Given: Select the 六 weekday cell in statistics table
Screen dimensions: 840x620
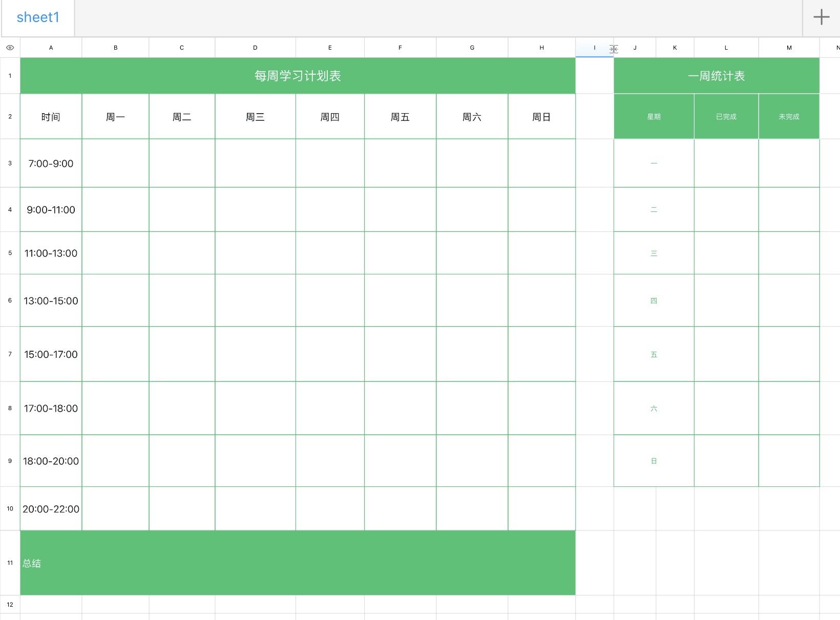Looking at the screenshot, I should (x=654, y=408).
